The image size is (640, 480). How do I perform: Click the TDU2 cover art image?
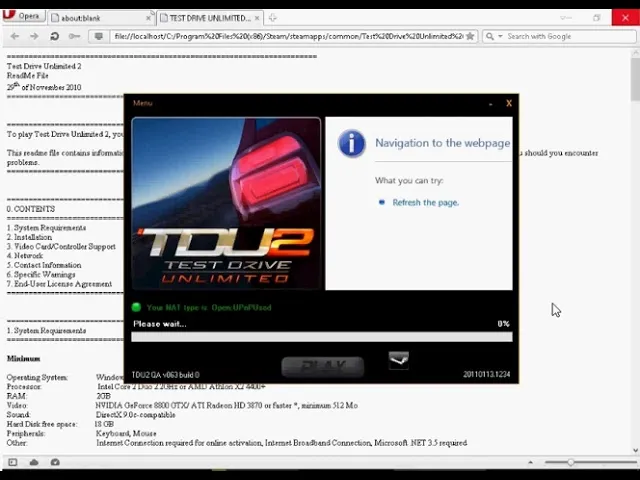pyautogui.click(x=226, y=203)
